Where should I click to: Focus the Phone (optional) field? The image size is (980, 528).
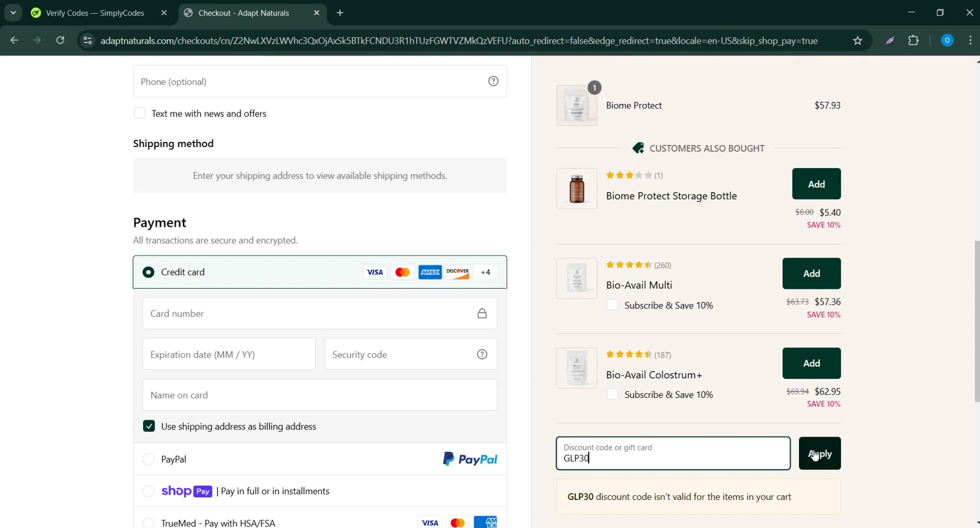[x=319, y=81]
